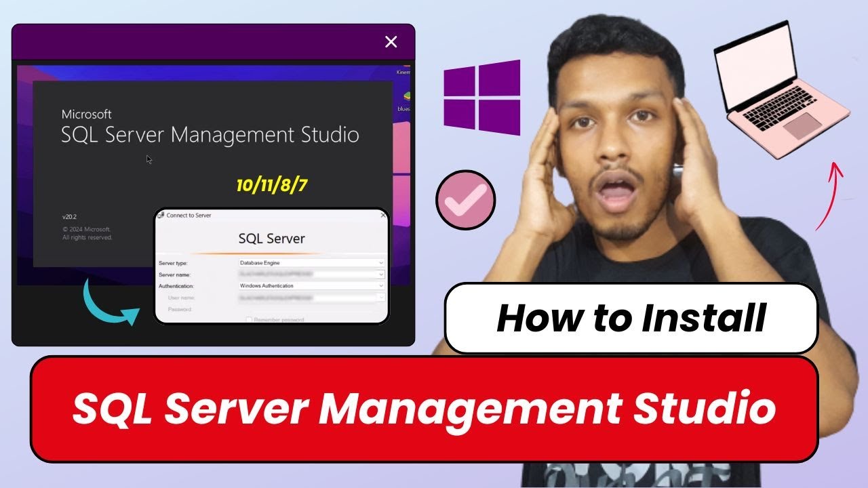Click the red SQL Server Management Studio banner
Viewport: 868px width, 488px height.
pyautogui.click(x=424, y=409)
